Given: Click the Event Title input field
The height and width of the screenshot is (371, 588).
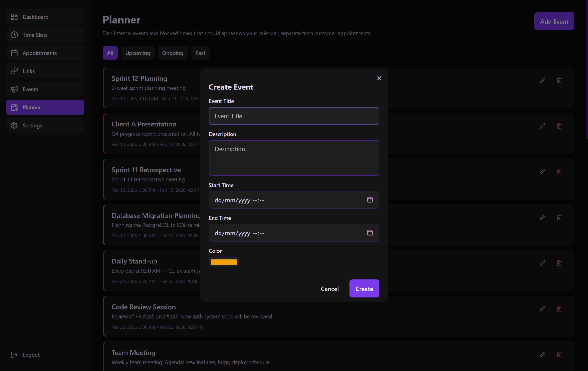Looking at the screenshot, I should tap(294, 116).
